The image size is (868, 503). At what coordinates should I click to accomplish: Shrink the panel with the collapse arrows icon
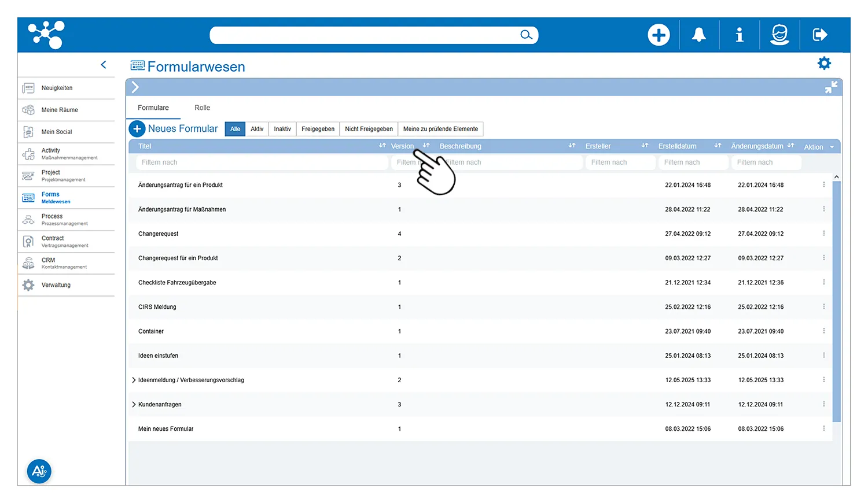(831, 87)
